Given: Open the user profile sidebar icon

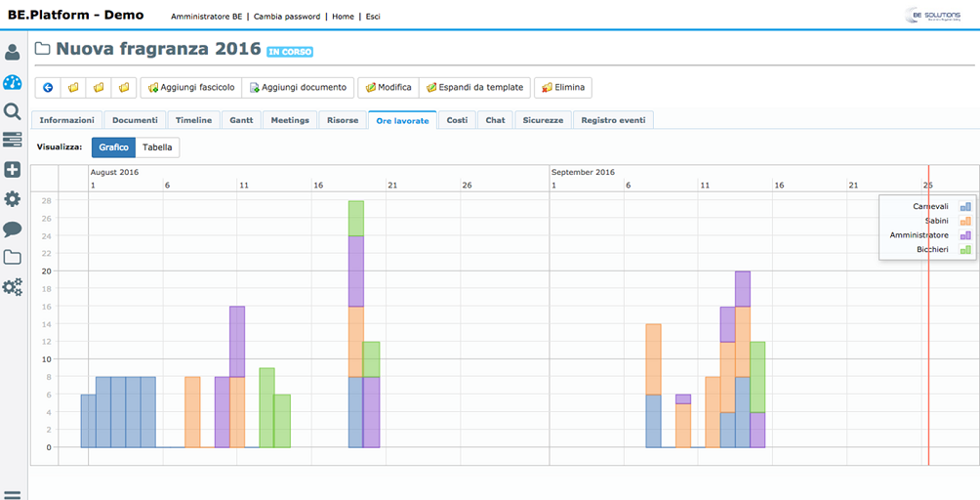Looking at the screenshot, I should [x=12, y=52].
